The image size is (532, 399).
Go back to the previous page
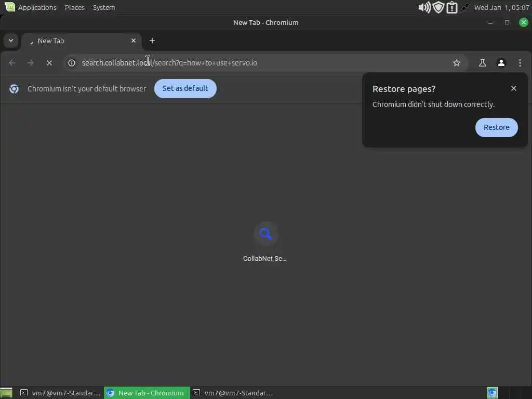click(12, 63)
